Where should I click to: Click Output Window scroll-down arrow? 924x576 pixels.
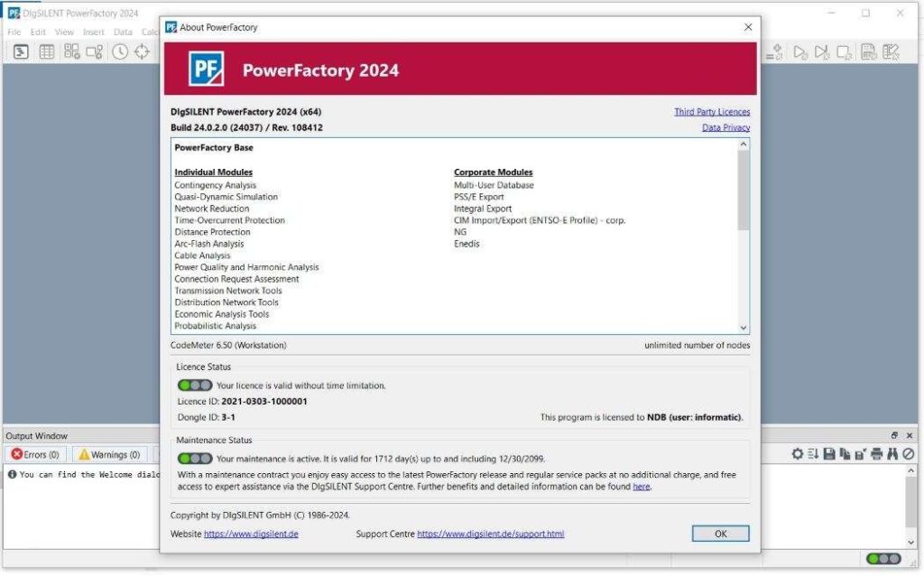coord(911,543)
